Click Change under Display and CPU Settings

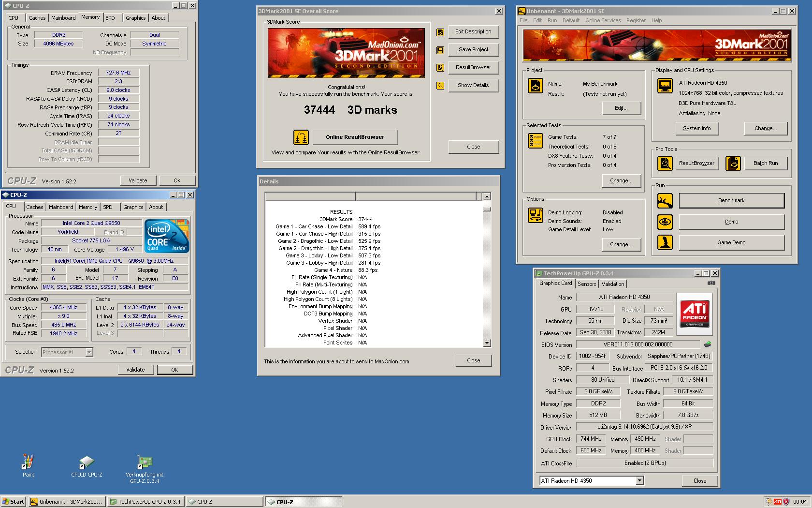(766, 129)
